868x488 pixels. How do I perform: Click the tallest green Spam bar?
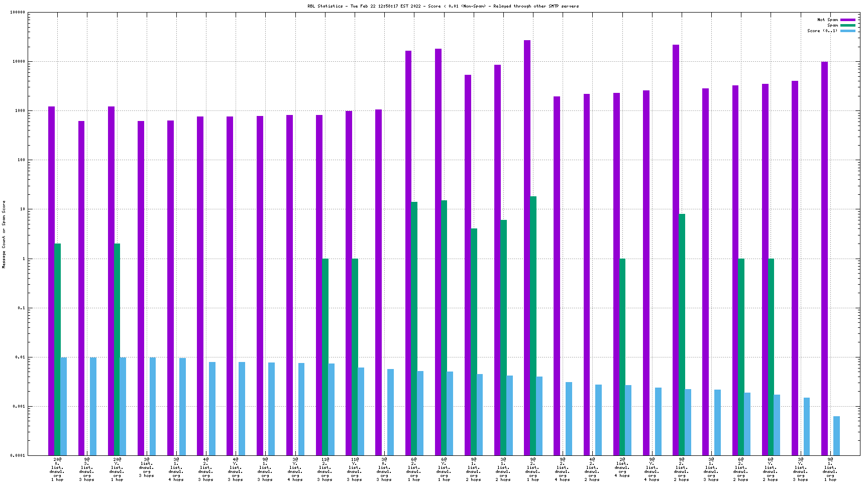coord(533,325)
